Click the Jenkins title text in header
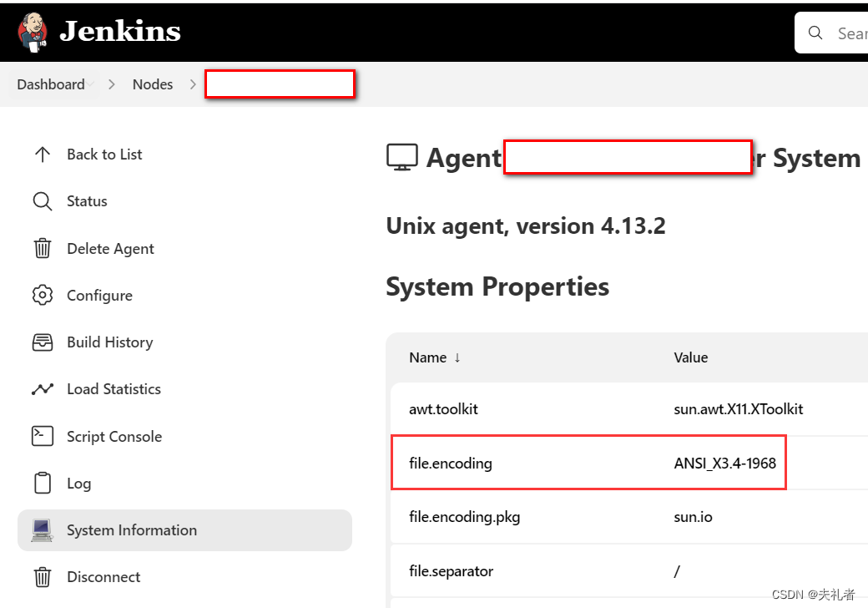This screenshot has width=868, height=608. (120, 31)
